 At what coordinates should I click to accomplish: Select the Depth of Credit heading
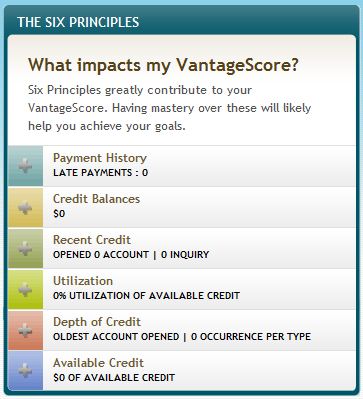pos(97,322)
